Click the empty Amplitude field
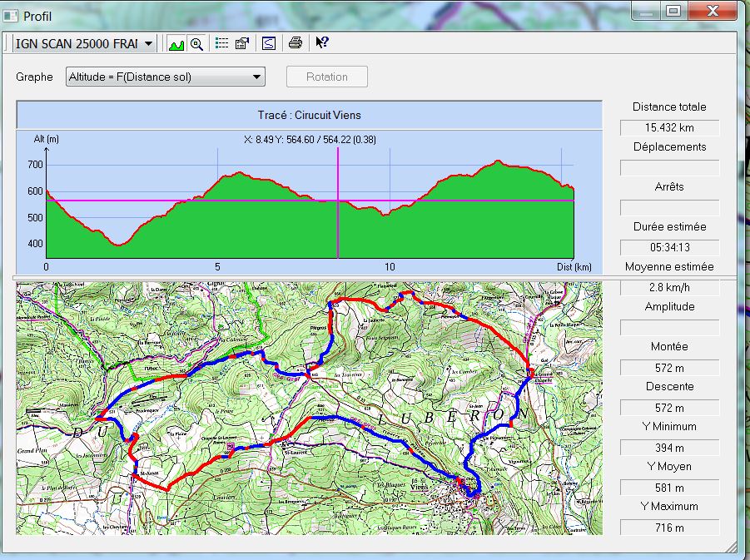 click(669, 328)
